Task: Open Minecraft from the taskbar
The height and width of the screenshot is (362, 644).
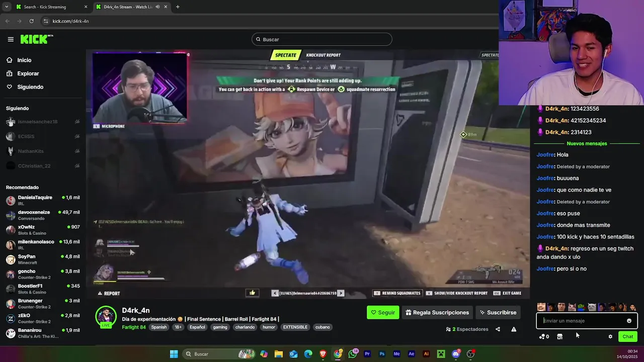Action: (x=441, y=354)
